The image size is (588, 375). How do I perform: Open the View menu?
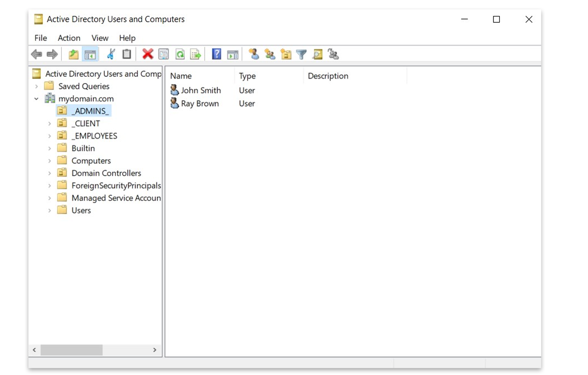coord(100,38)
